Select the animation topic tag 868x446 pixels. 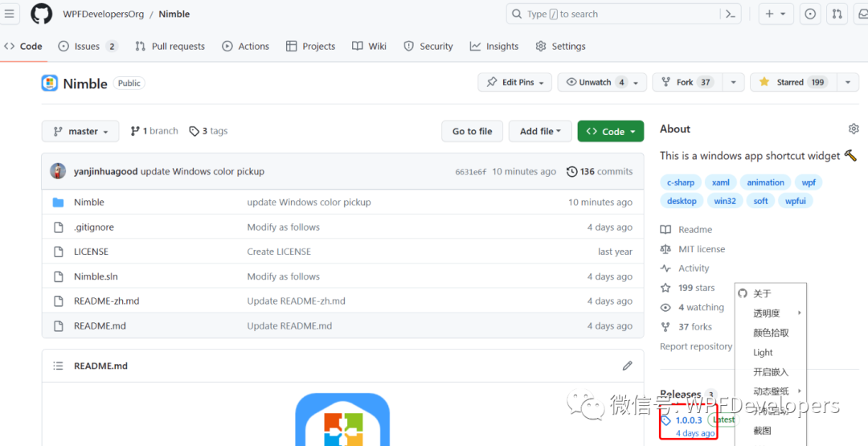coord(766,182)
